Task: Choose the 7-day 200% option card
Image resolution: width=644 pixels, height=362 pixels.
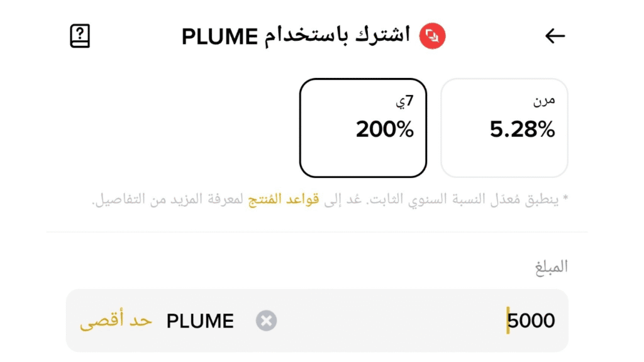Action: tap(363, 128)
